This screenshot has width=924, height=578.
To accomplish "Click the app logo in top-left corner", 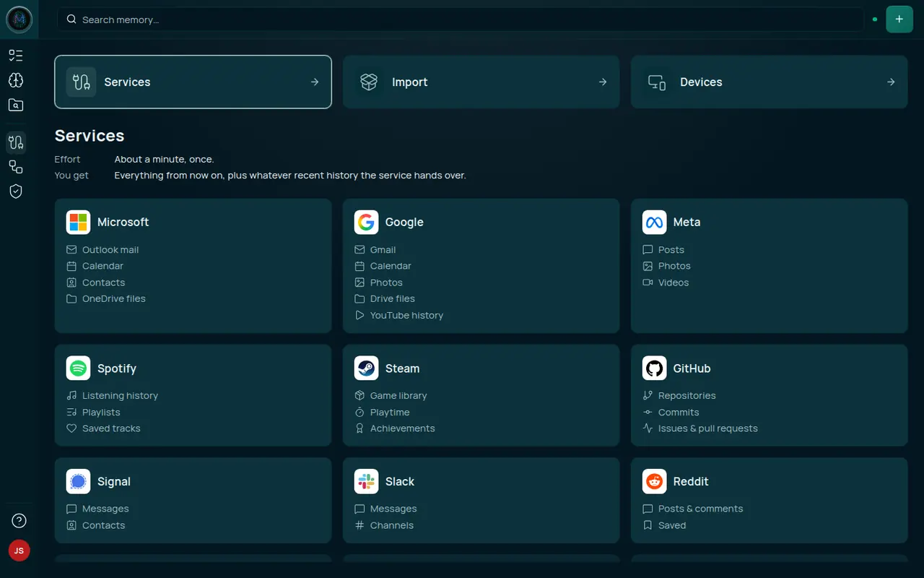I will (19, 20).
